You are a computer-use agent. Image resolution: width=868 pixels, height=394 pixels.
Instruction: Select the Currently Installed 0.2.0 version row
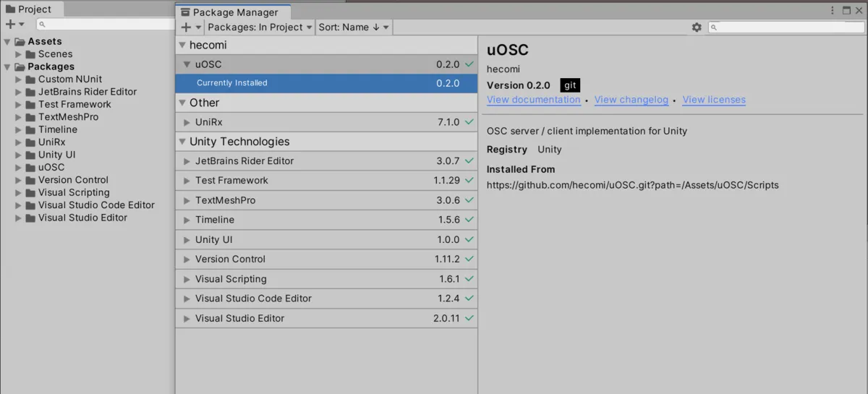(x=325, y=83)
